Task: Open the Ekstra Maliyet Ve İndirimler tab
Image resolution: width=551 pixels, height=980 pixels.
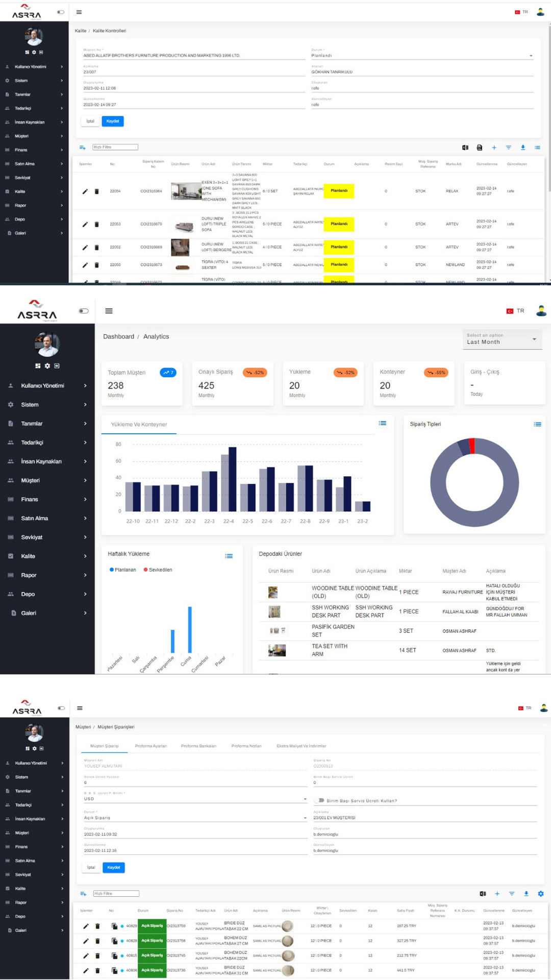Action: coord(301,746)
